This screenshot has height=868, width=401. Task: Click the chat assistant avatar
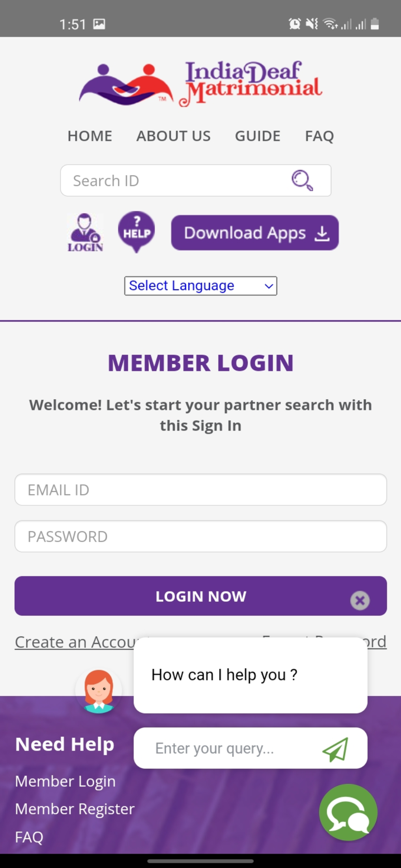(x=99, y=691)
